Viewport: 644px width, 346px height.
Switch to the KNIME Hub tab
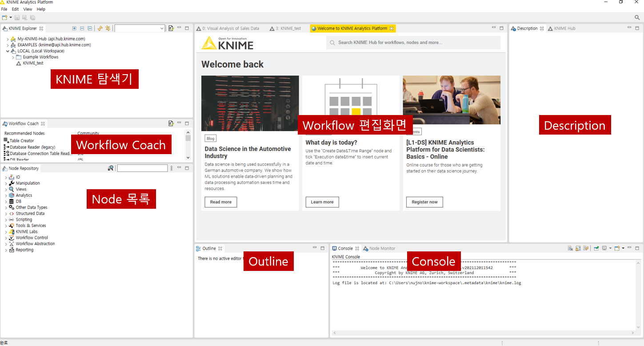pyautogui.click(x=562, y=28)
